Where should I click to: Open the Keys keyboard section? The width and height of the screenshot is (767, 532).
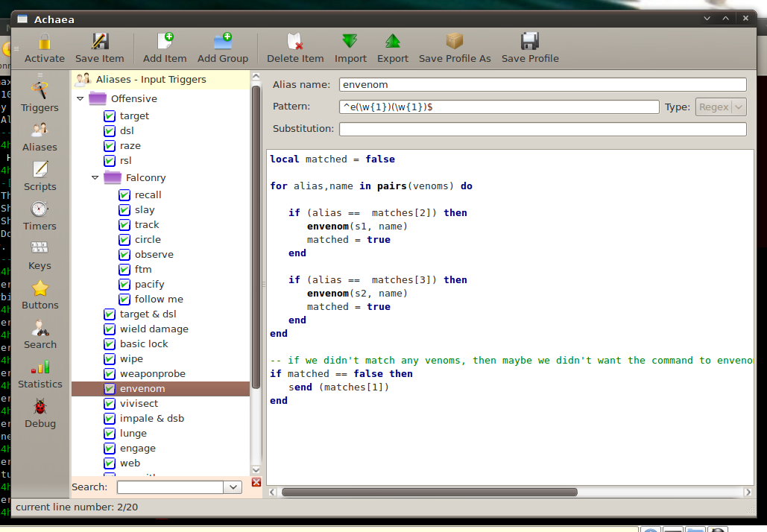(40, 256)
